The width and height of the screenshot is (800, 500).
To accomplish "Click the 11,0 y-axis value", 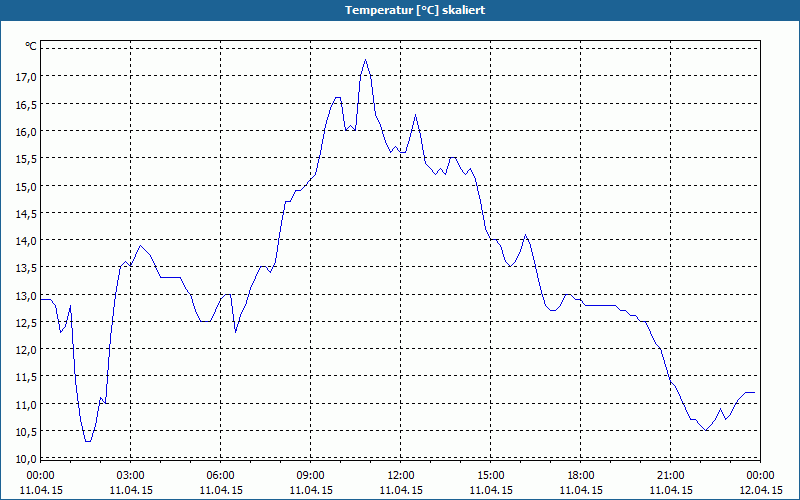I will coord(27,405).
